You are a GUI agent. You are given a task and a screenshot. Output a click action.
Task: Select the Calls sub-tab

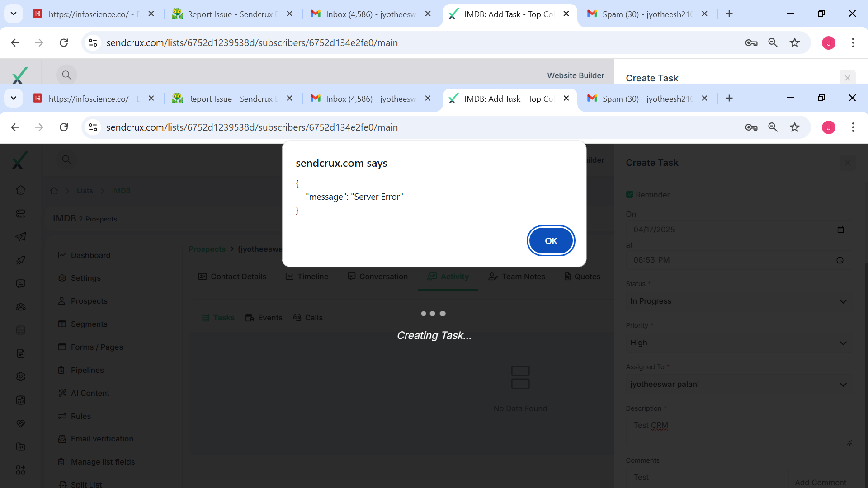click(x=308, y=318)
